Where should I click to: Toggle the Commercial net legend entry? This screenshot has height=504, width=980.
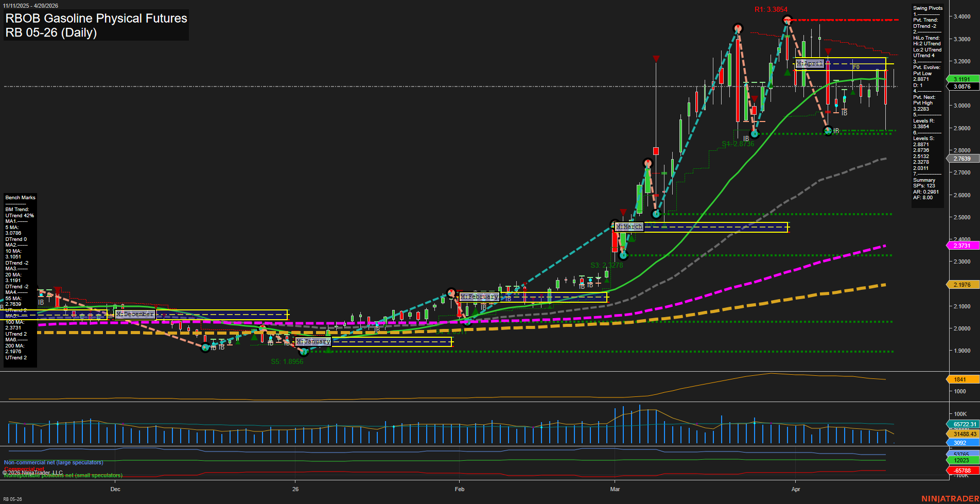click(x=23, y=469)
